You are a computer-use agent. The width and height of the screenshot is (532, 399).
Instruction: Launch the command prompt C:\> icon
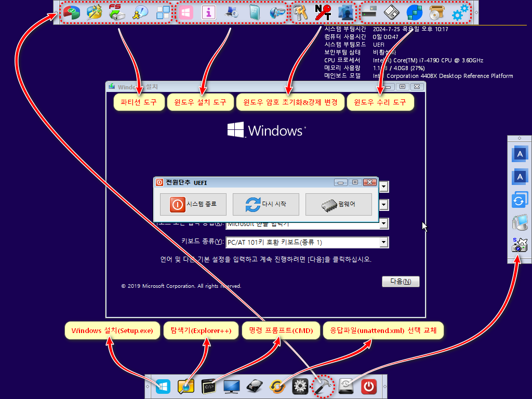pos(209,387)
